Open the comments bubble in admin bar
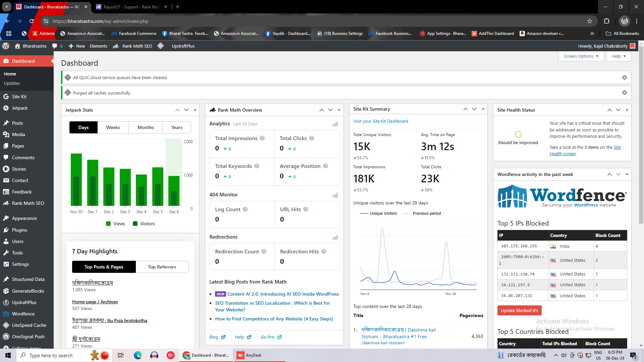The width and height of the screenshot is (644, 362). click(57, 46)
